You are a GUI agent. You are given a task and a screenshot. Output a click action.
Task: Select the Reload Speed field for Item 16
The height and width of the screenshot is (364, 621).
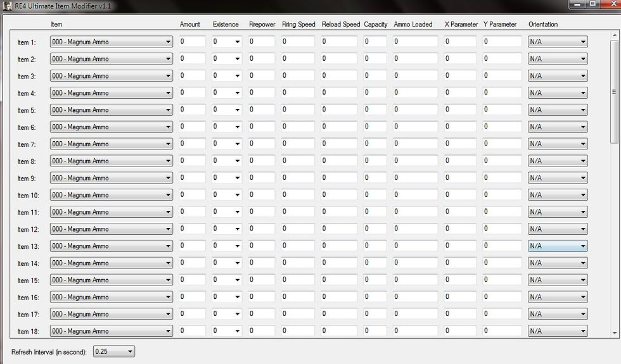339,296
